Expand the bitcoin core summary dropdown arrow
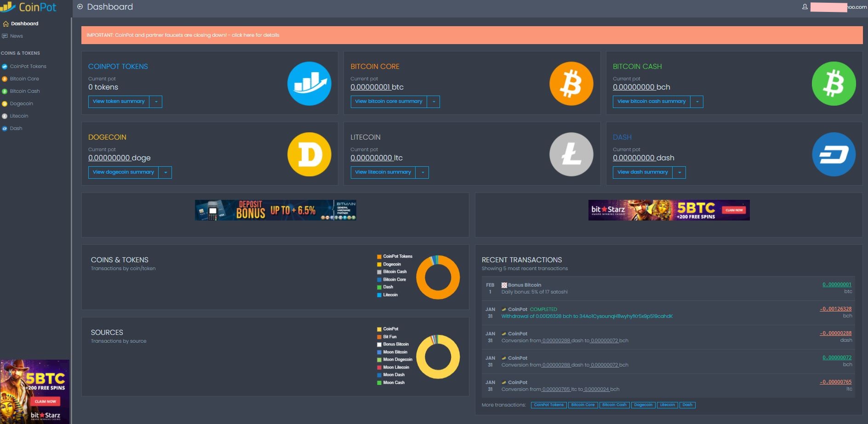Image resolution: width=868 pixels, height=424 pixels. tap(434, 102)
